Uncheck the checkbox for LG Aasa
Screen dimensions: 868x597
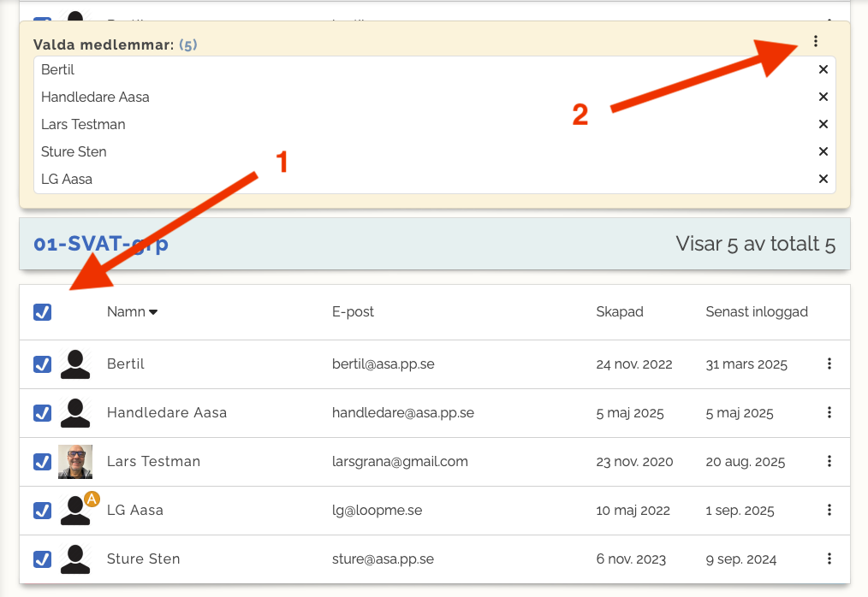(x=43, y=511)
